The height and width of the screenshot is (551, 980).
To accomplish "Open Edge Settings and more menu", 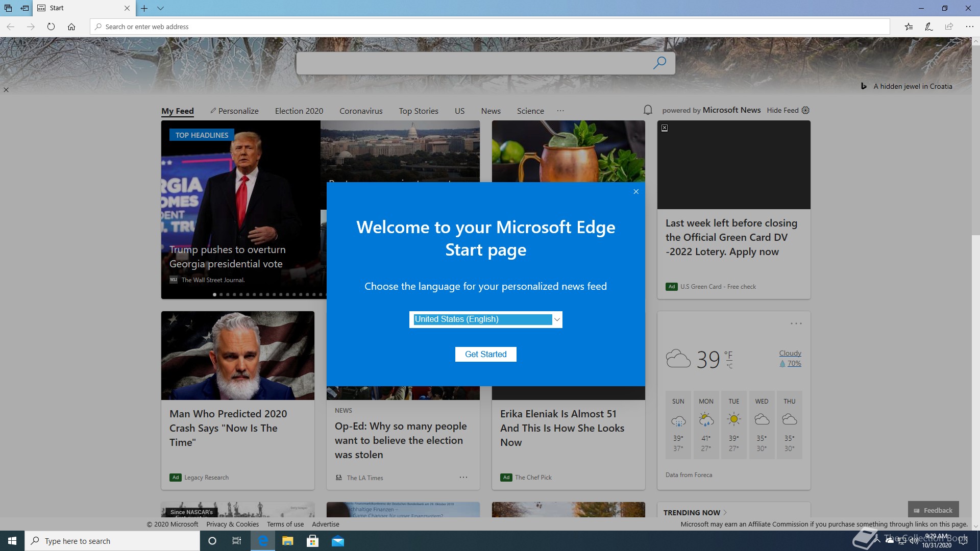I will [x=969, y=27].
